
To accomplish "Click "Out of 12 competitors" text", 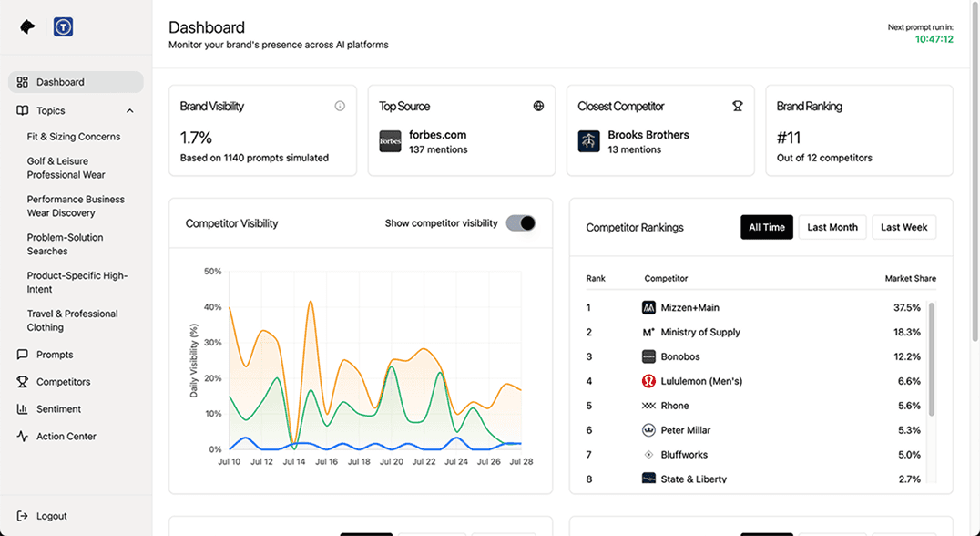I will pos(824,158).
